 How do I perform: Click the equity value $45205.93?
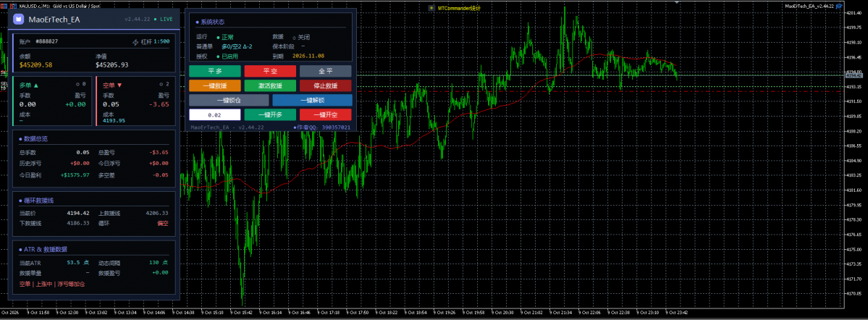[x=111, y=64]
